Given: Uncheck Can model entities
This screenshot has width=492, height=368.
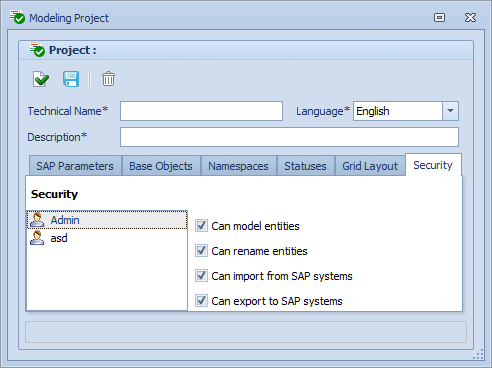Looking at the screenshot, I should pos(201,226).
